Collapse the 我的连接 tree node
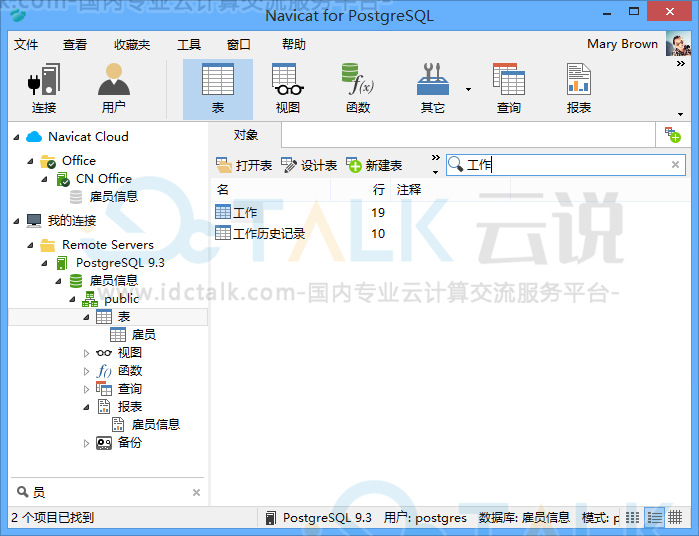This screenshot has height=536, width=699. tap(16, 221)
